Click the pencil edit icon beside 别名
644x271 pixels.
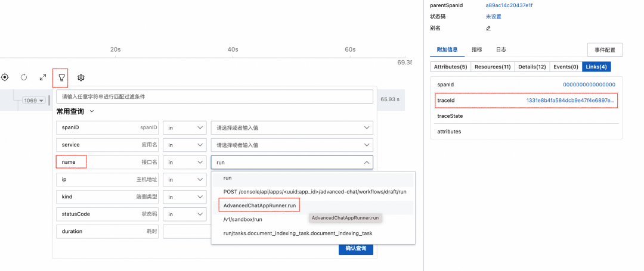point(488,28)
